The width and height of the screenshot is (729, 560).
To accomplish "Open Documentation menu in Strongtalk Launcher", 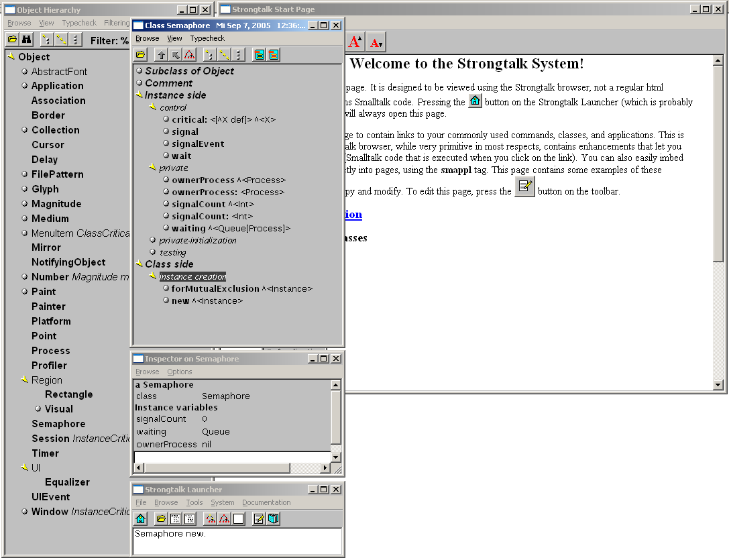I will [x=266, y=502].
